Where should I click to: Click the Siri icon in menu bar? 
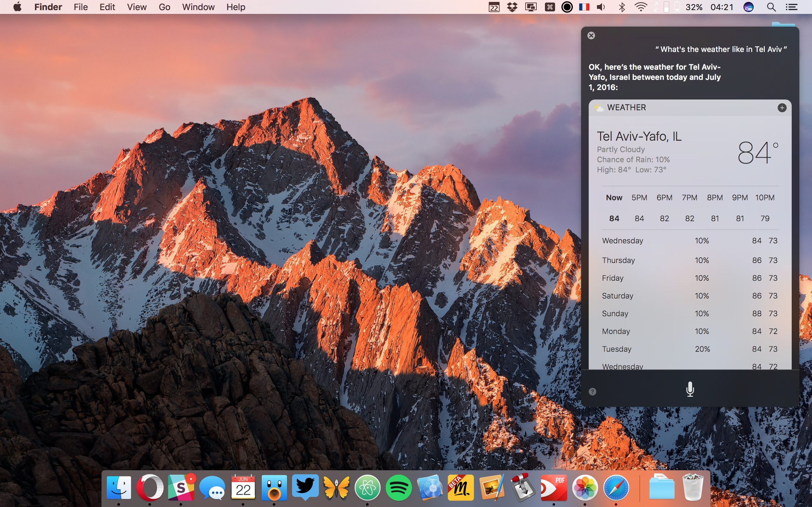point(748,7)
